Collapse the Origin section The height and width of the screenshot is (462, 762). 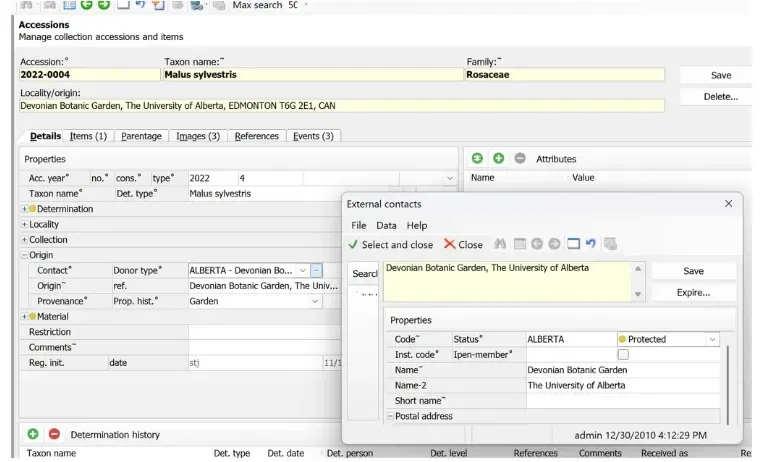[x=24, y=255]
